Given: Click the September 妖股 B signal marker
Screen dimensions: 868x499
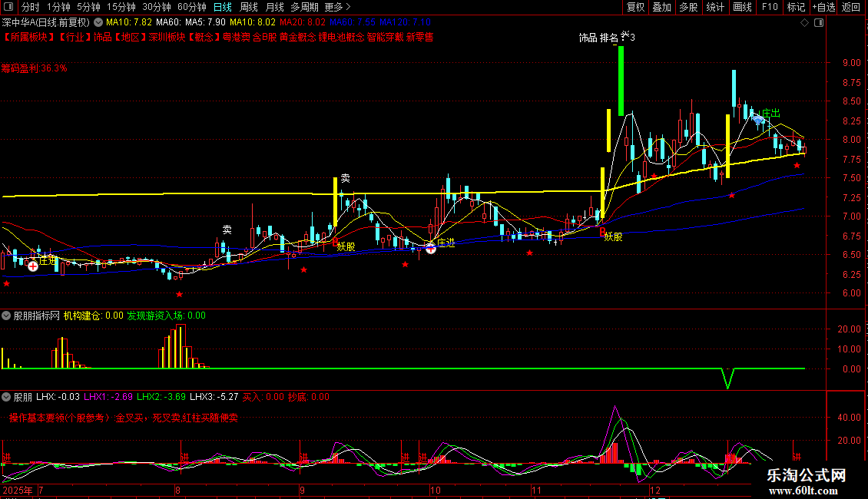Looking at the screenshot, I should 344,246.
